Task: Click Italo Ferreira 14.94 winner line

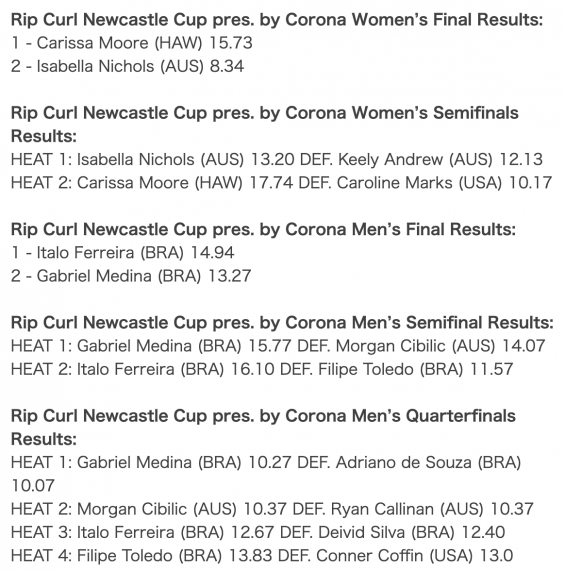Action: click(x=123, y=253)
